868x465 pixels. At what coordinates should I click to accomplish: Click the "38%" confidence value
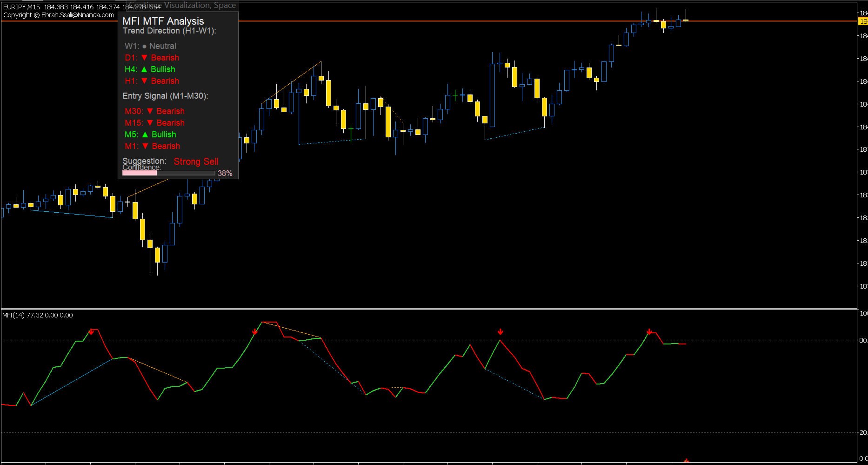tap(225, 173)
